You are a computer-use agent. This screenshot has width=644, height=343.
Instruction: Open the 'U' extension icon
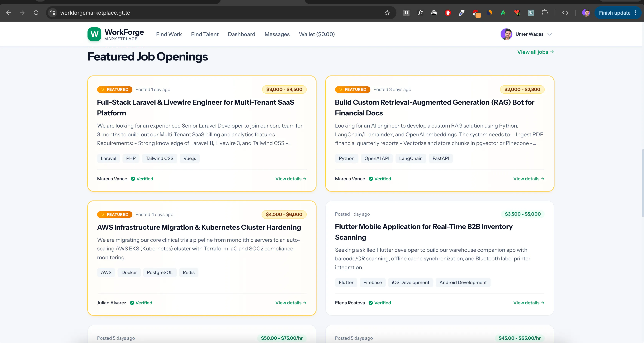[x=406, y=13]
